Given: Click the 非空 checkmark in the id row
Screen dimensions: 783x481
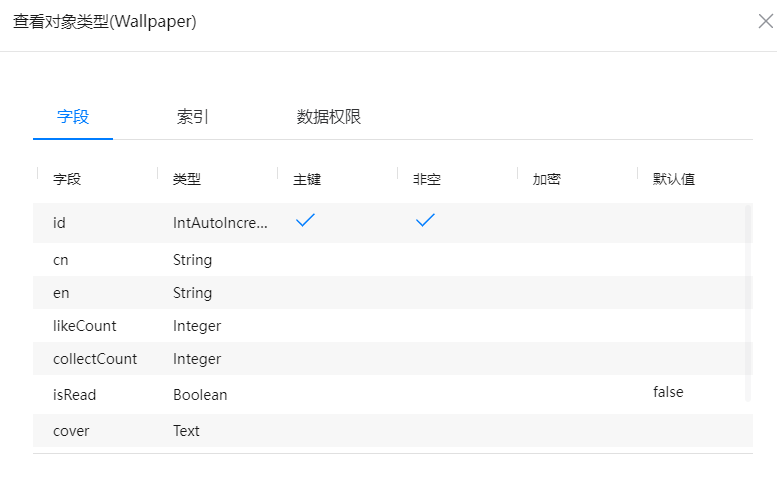Looking at the screenshot, I should pyautogui.click(x=426, y=221).
